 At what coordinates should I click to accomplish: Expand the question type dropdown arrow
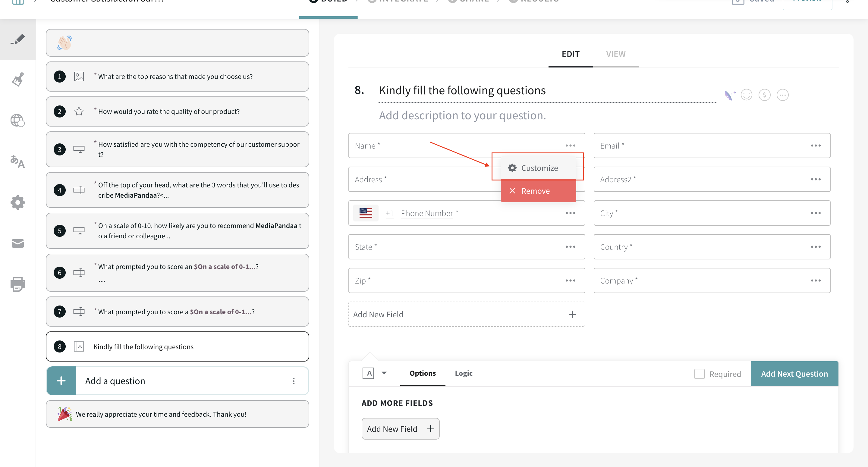point(384,373)
